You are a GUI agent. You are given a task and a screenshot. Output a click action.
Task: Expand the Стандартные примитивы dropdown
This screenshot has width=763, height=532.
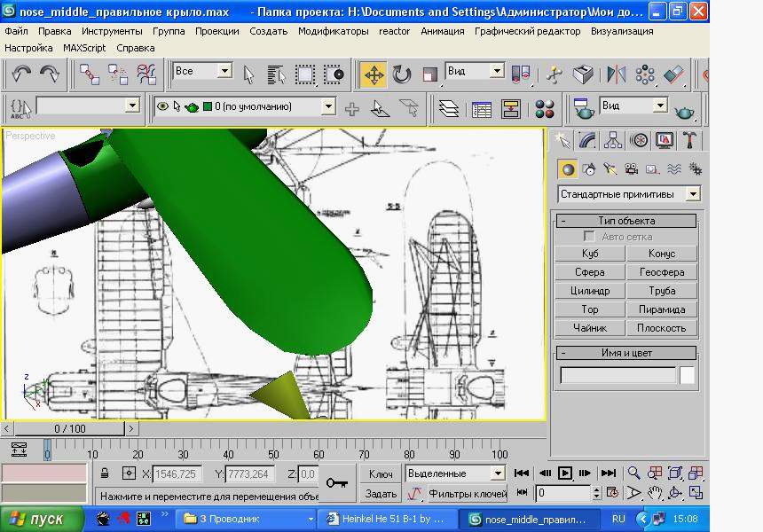pos(693,194)
